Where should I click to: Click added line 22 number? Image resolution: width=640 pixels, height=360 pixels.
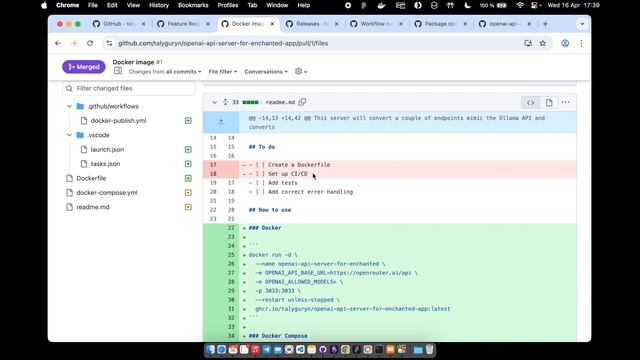pos(231,228)
